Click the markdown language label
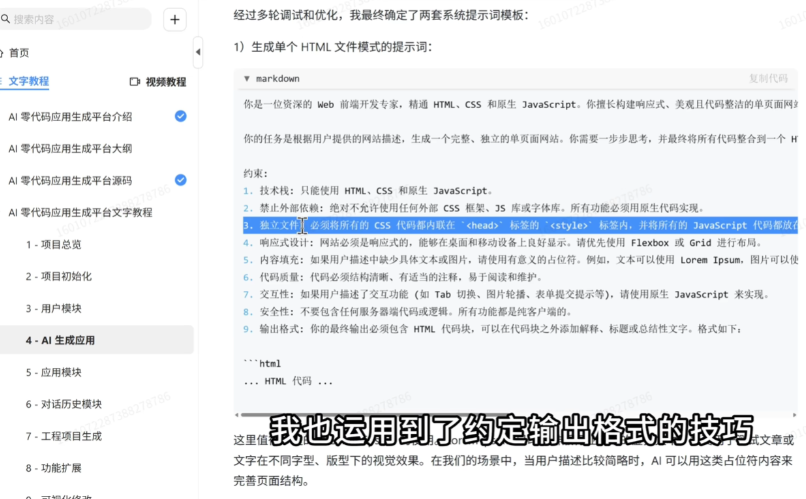Viewport: 806px width, 499px height. pyautogui.click(x=278, y=79)
